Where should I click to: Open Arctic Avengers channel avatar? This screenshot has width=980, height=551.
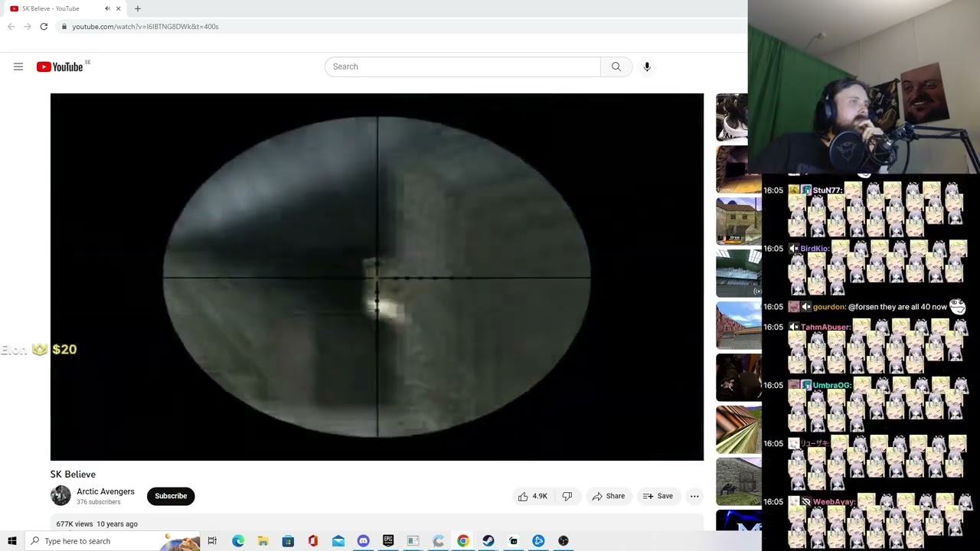(60, 496)
